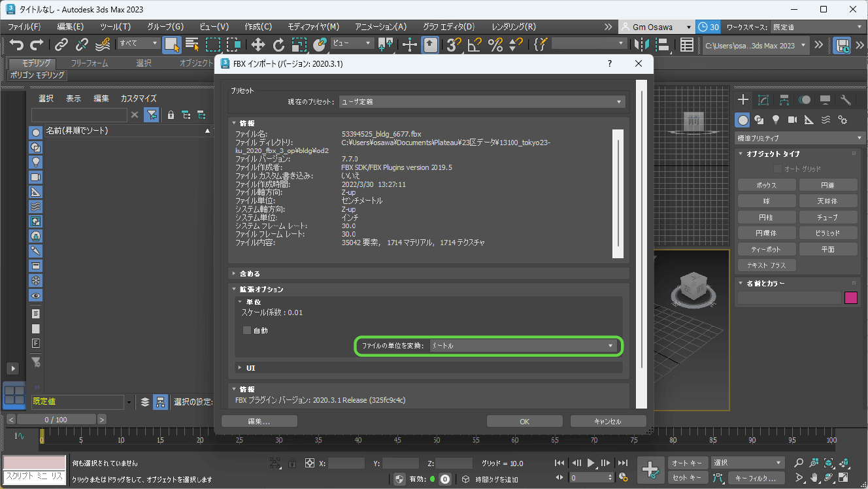Choose the Select and Move tool
868x489 pixels.
tap(258, 44)
